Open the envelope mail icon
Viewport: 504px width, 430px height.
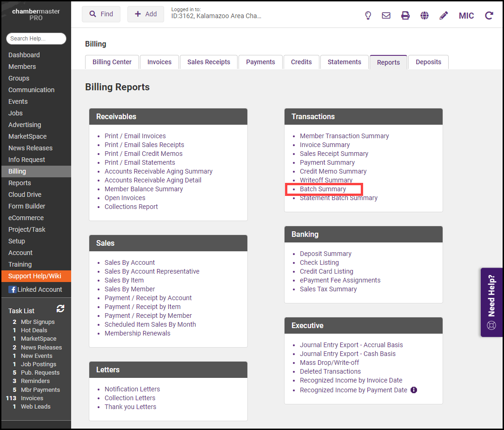[x=386, y=15]
